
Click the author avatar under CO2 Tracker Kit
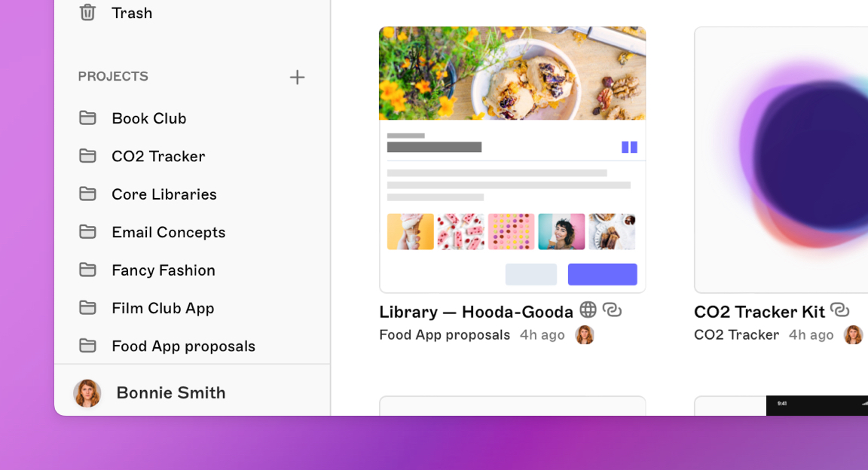[853, 334]
